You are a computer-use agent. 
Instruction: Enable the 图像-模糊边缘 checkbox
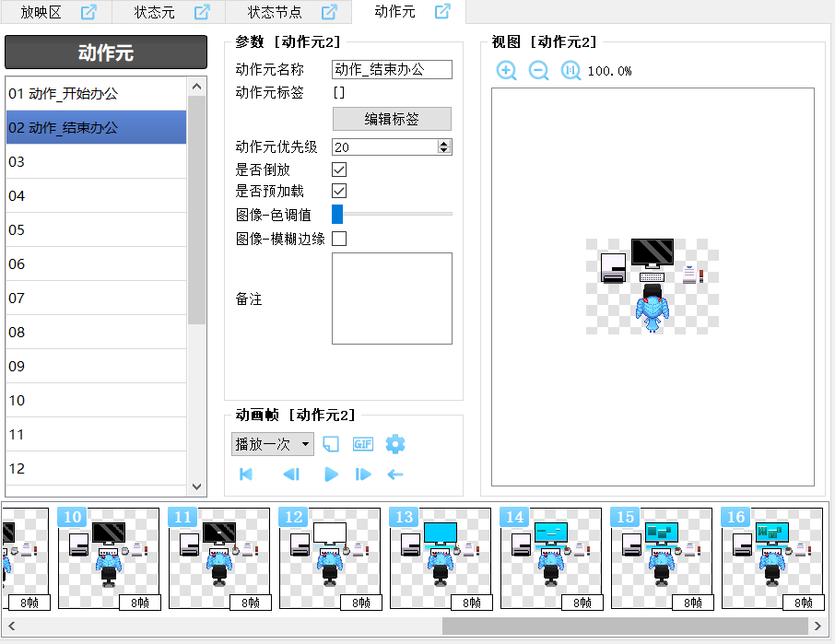click(x=339, y=239)
